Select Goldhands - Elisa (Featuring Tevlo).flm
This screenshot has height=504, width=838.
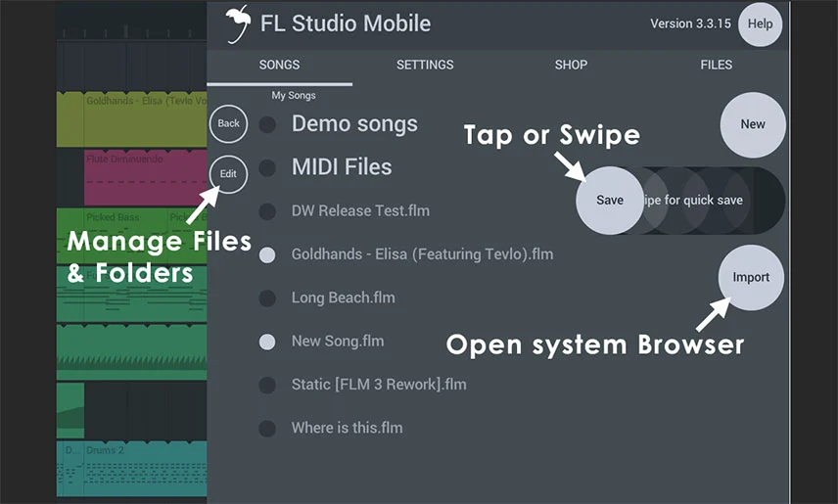(x=423, y=254)
